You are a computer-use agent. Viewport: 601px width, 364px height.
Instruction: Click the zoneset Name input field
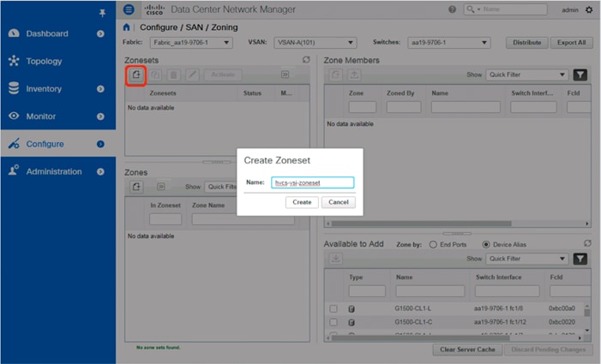point(312,182)
